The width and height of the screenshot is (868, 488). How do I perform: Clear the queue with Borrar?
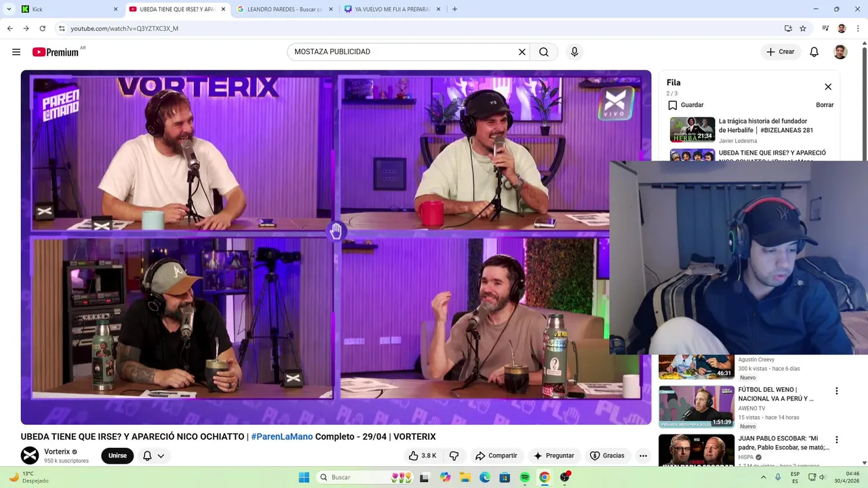coord(825,105)
